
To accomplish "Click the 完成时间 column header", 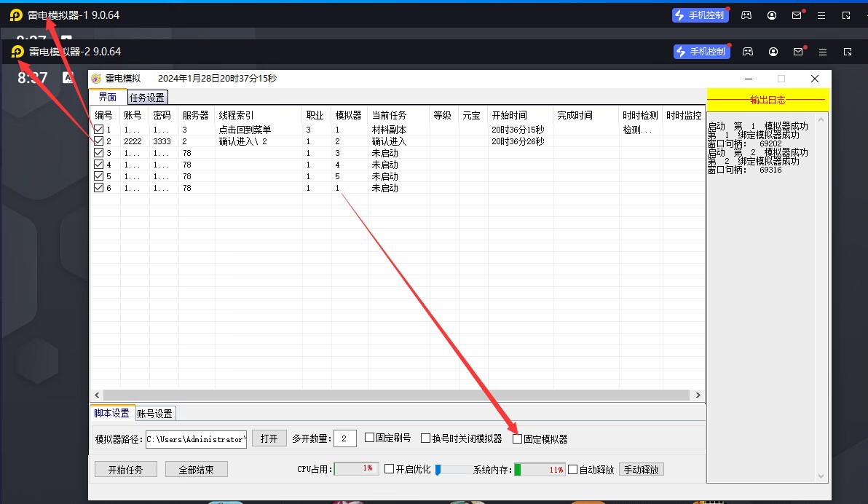I will [585, 115].
